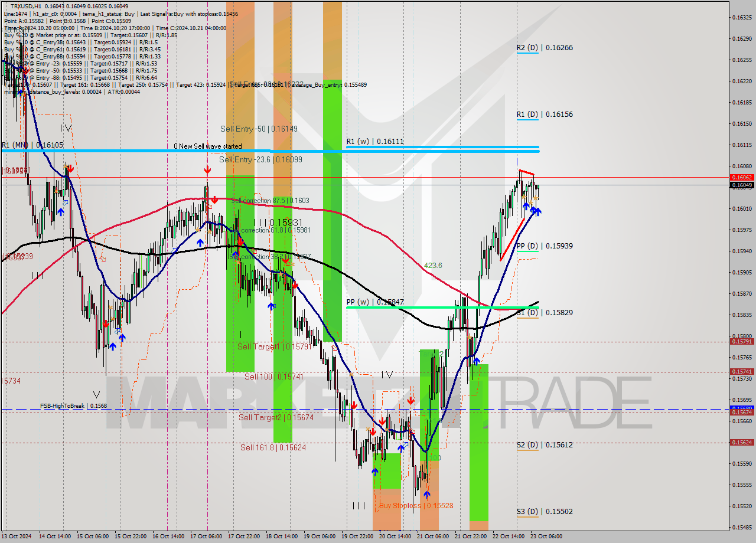Image resolution: width=756 pixels, height=543 pixels.
Task: Select the S2 (D) | 0.15612 support label
Action: pyautogui.click(x=545, y=445)
